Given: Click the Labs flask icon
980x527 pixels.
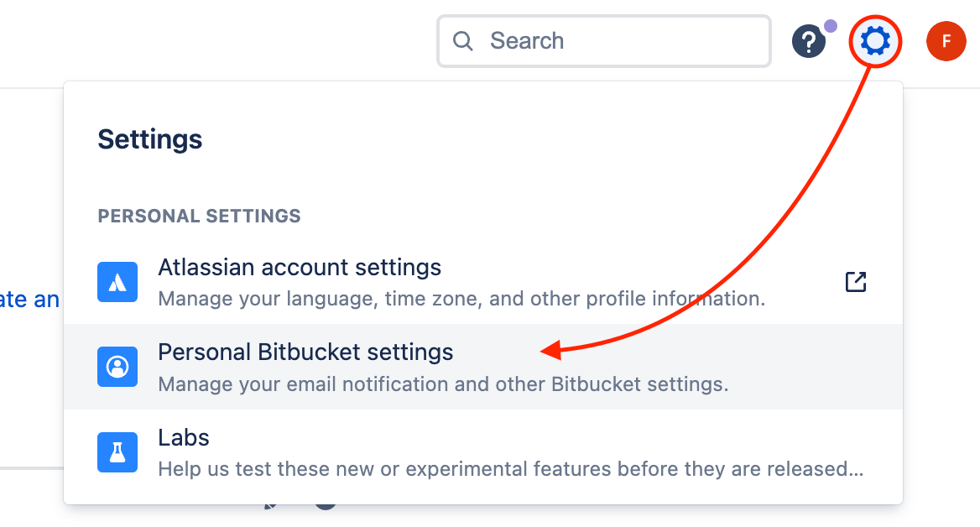Looking at the screenshot, I should click(x=117, y=452).
